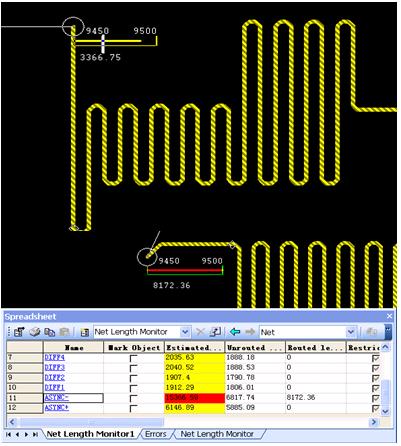Click the toolbar overflow chevron at far right

click(387, 332)
